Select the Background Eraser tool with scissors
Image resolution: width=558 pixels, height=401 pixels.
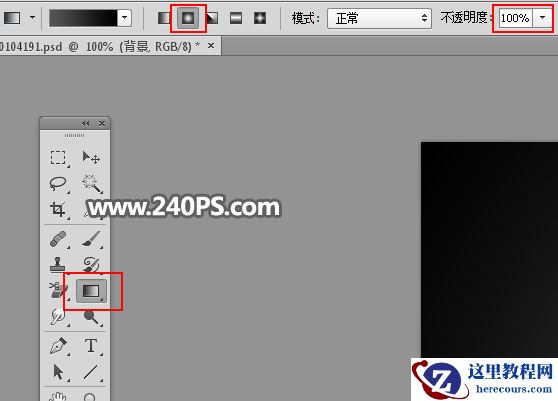click(57, 290)
